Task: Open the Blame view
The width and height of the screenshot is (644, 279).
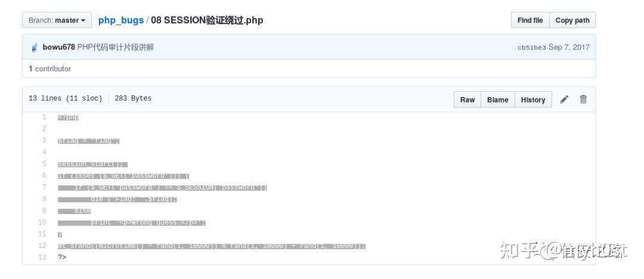Action: pos(497,100)
